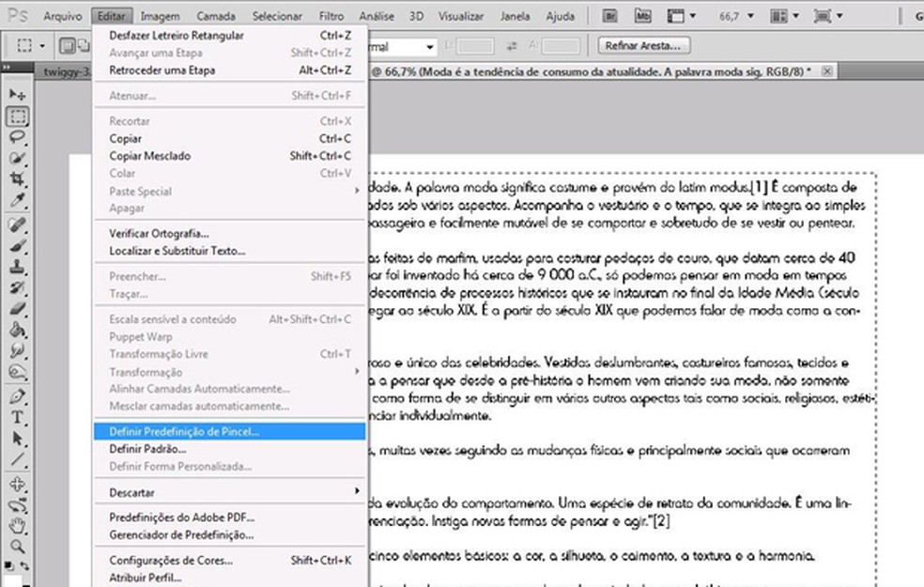Launch Adobe Bridge with the Br icon
This screenshot has height=587, width=924.
(610, 16)
